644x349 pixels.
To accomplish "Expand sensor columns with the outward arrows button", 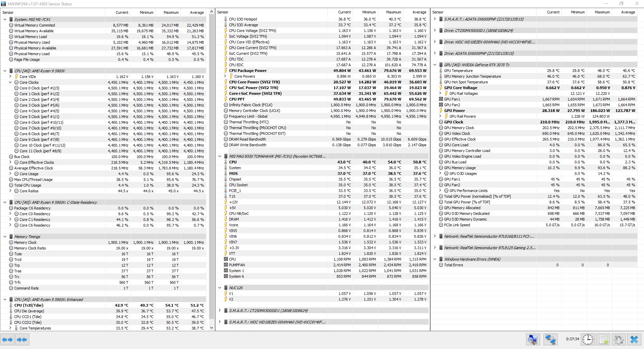I will click(x=7, y=340).
